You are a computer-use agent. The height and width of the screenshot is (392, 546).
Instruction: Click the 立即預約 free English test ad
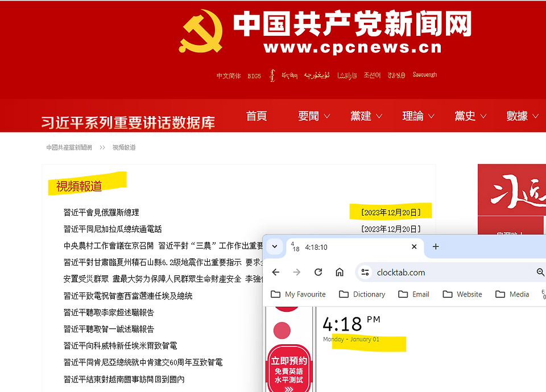click(x=289, y=368)
